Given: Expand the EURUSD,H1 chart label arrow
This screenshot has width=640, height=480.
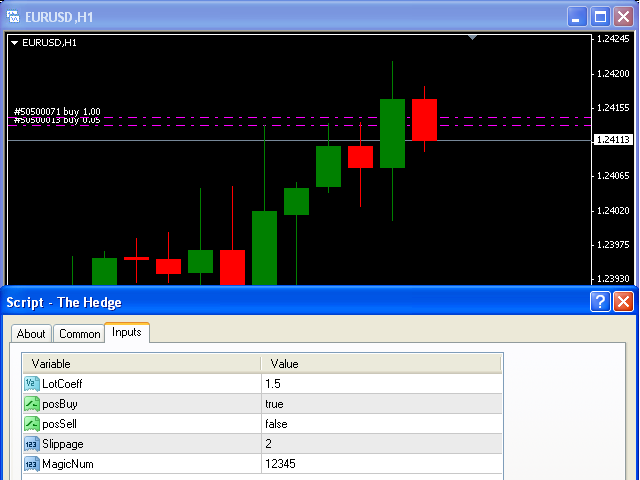Looking at the screenshot, I should point(14,43).
